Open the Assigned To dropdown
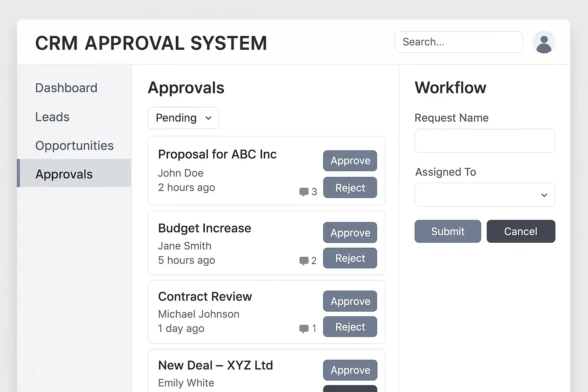Viewport: 588px width, 392px height. pos(485,195)
